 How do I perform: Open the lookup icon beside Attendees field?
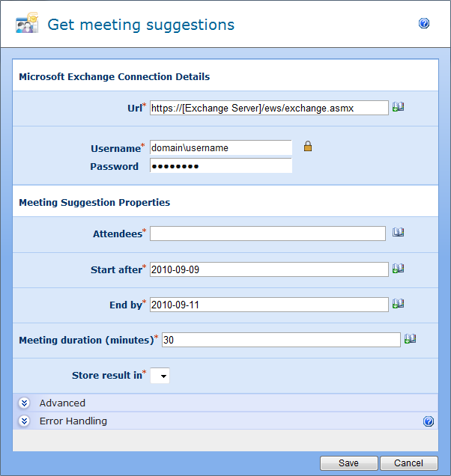398,233
